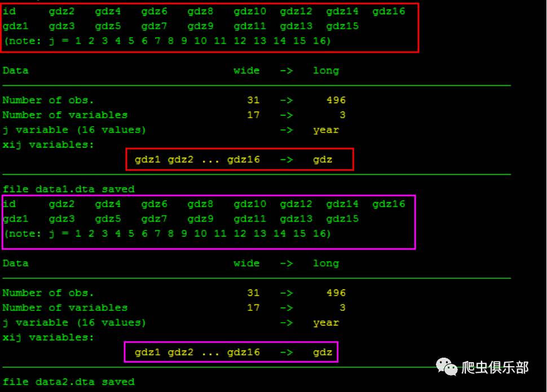Select the "(note: j = 1 2 3…" line for data1
Screen dimensions: 547x392
coord(167,41)
